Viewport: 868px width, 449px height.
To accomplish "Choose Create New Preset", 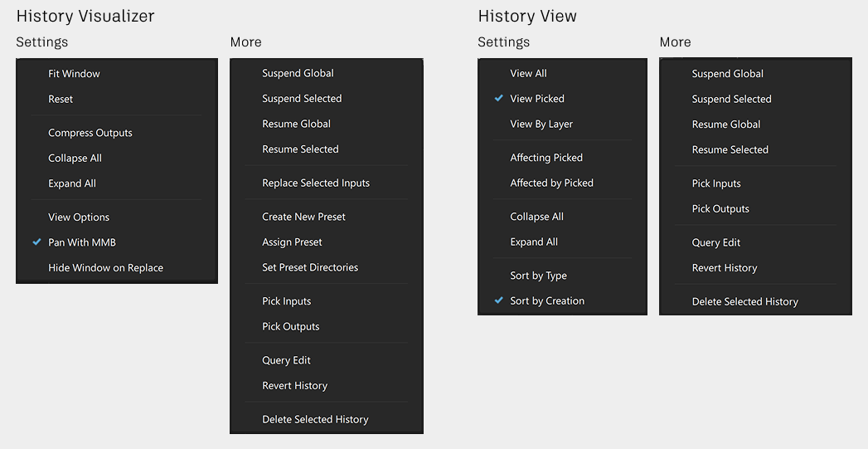I will tap(303, 217).
